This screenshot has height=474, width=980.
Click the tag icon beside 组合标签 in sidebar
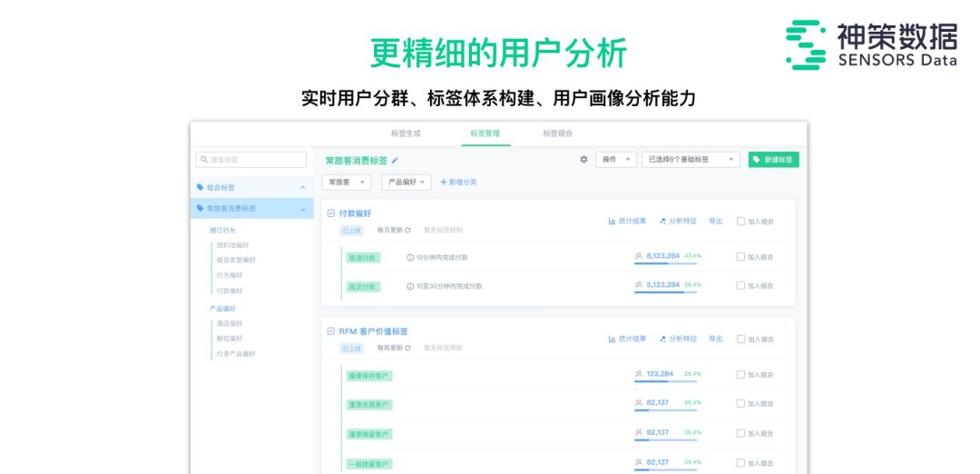coord(200,187)
